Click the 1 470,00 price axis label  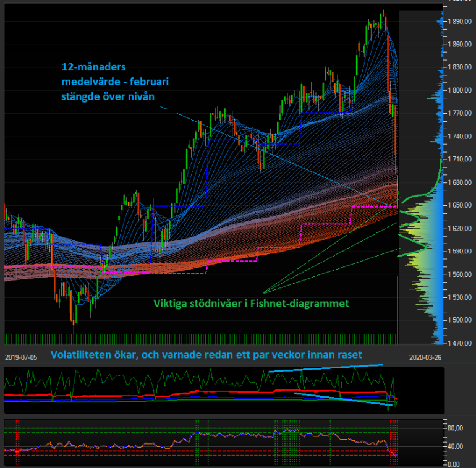coord(459,343)
